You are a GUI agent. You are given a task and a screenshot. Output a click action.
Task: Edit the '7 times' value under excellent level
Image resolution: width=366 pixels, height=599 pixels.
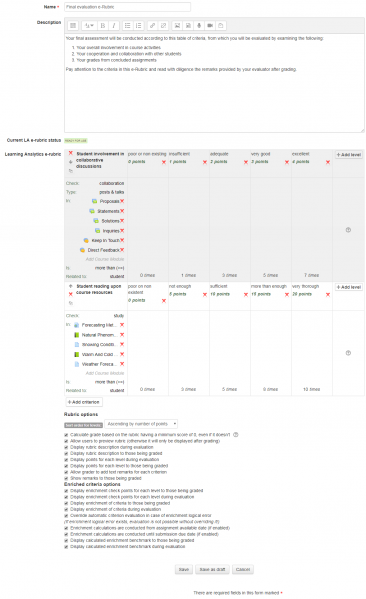311,275
